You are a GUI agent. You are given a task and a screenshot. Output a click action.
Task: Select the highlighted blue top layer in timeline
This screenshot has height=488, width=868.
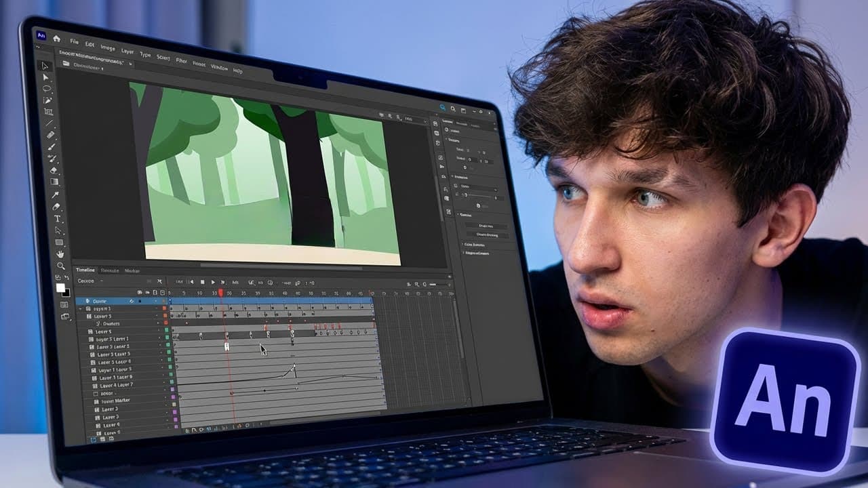121,301
